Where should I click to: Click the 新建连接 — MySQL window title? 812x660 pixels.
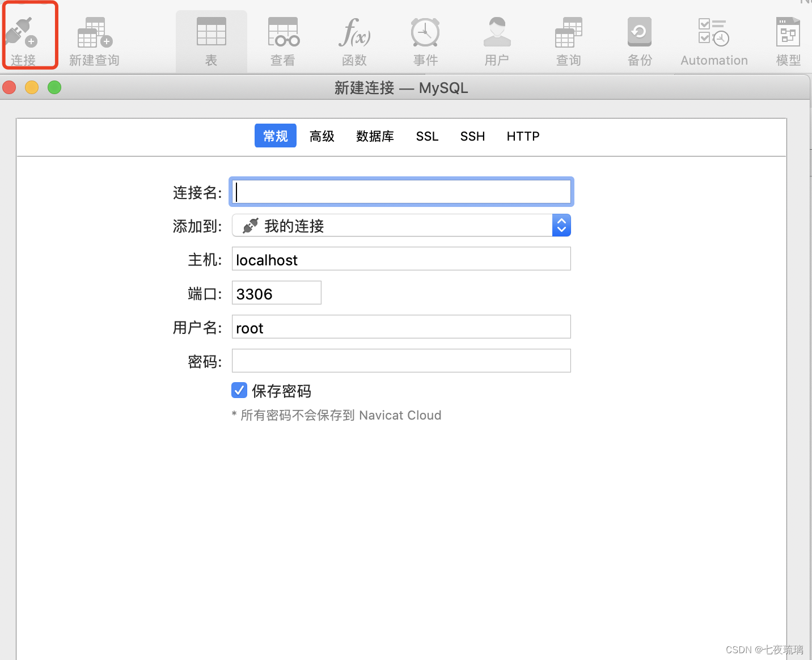tap(401, 88)
